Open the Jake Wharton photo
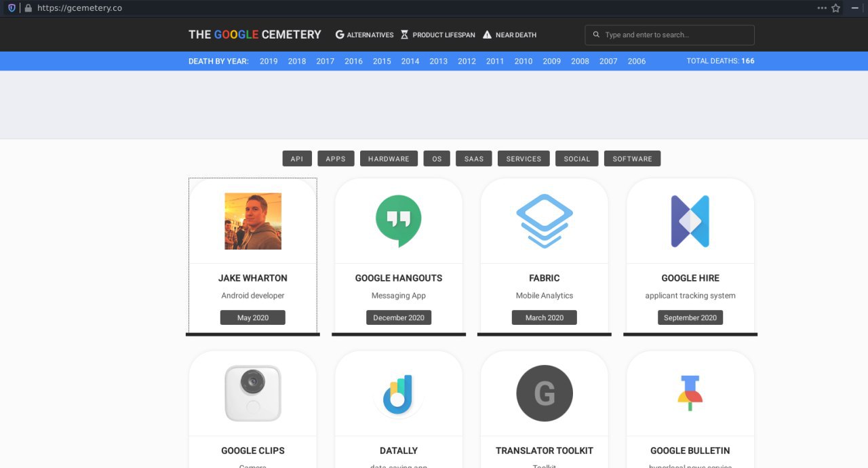The height and width of the screenshot is (468, 868). tap(253, 221)
